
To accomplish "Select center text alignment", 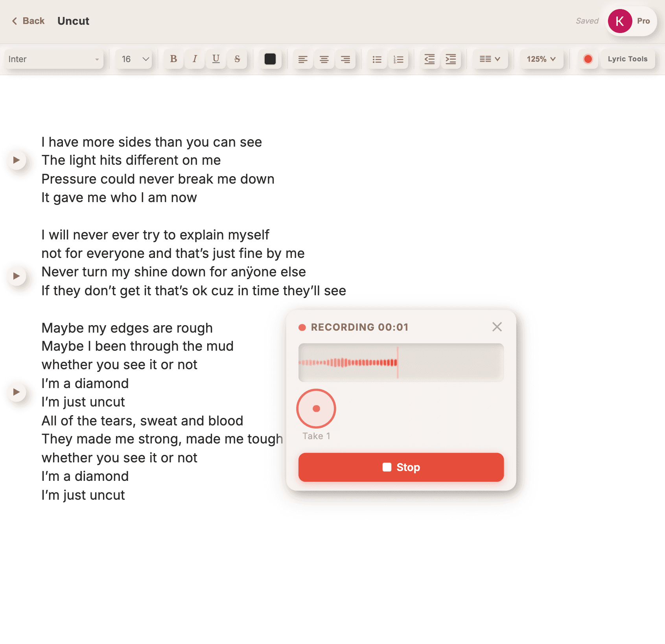I will [324, 59].
